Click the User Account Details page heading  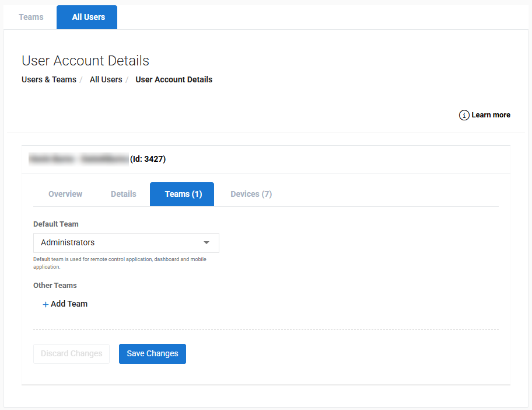tap(85, 61)
